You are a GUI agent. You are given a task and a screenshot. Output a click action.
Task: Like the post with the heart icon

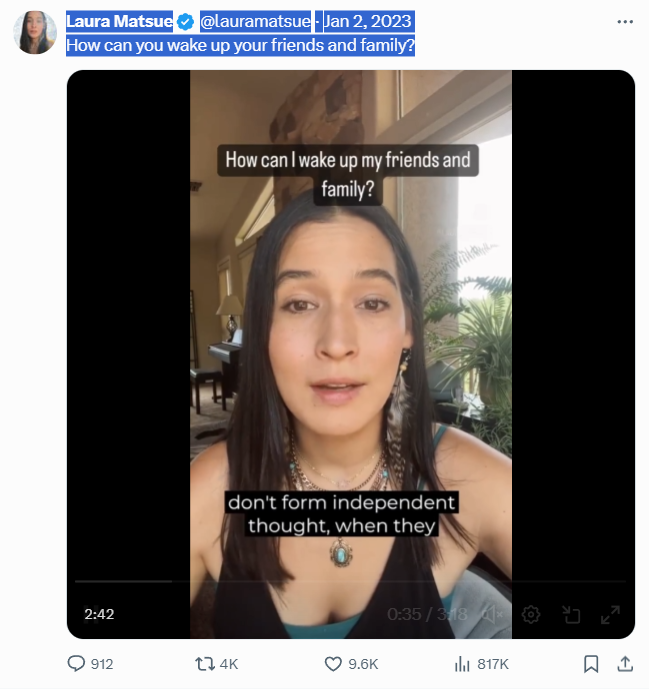point(333,664)
